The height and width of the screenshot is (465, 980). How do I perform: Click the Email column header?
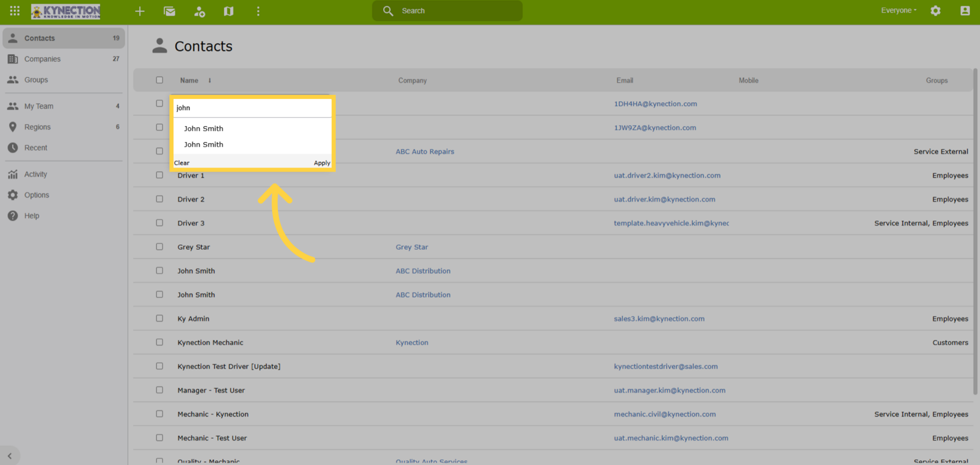pyautogui.click(x=625, y=80)
